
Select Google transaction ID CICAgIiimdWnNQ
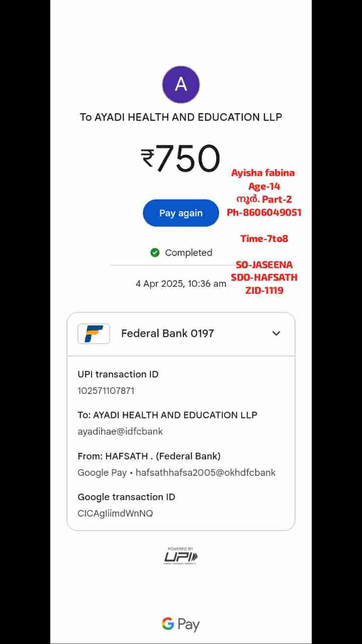pos(115,514)
